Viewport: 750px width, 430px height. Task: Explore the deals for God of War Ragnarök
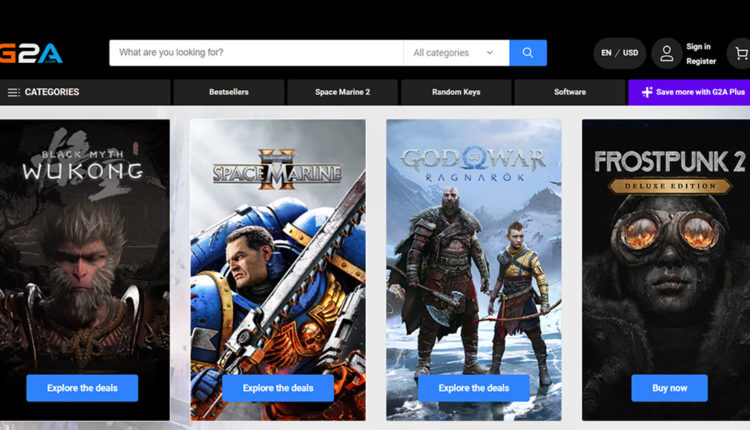coord(473,388)
